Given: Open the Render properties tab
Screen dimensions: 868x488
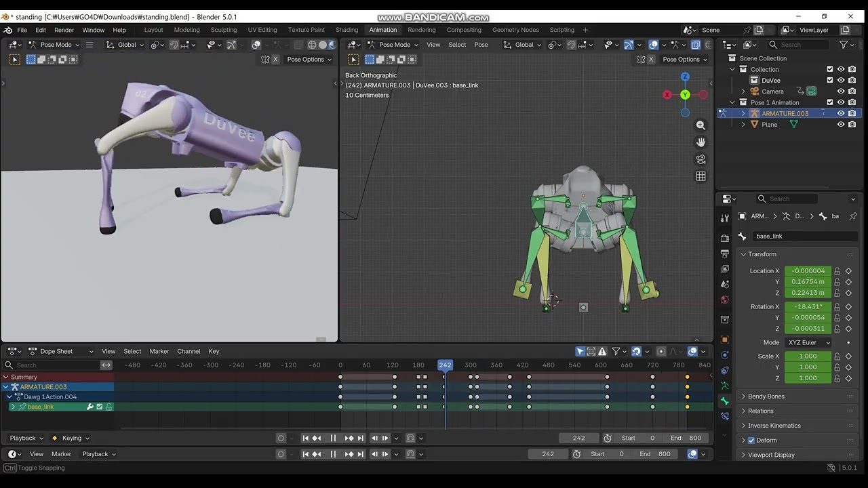Looking at the screenshot, I should pos(725,238).
